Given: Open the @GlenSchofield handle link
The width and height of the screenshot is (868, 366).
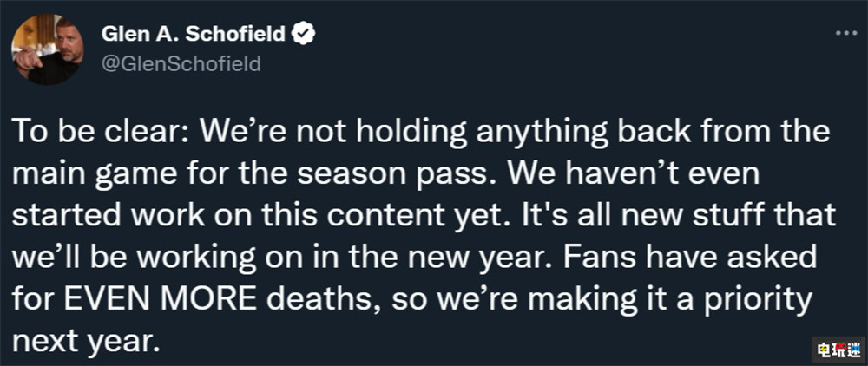Looking at the screenshot, I should click(182, 64).
